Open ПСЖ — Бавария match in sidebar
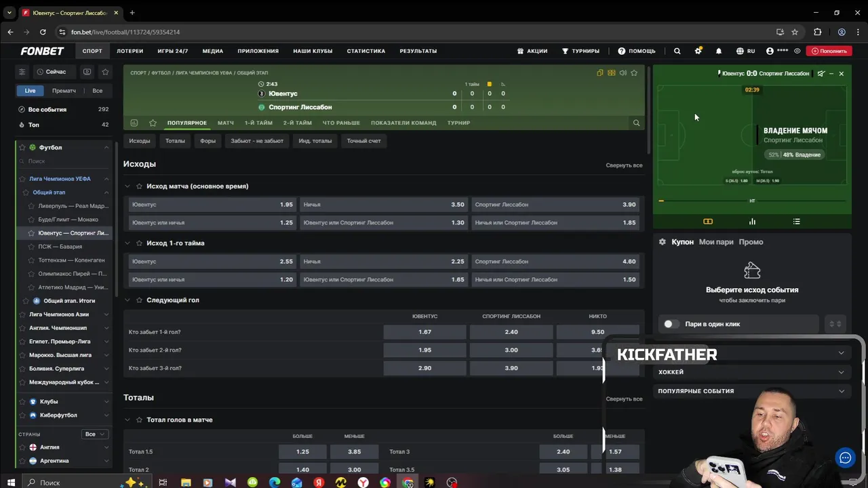 tap(60, 247)
